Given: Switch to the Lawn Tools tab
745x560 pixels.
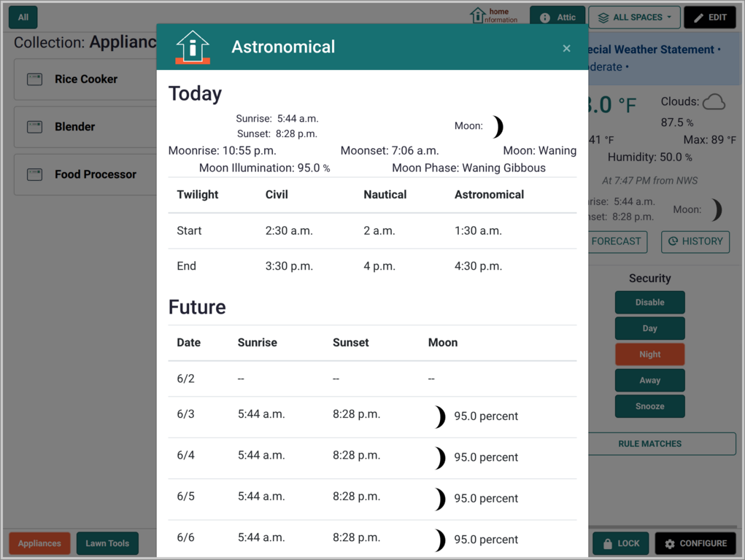Looking at the screenshot, I should (107, 543).
